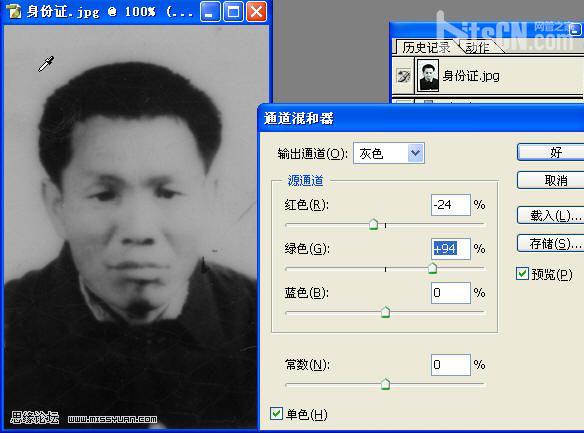Image resolution: width=584 pixels, height=433 pixels.
Task: Click the 身份证.jpg snapshot name in History panel
Action: pos(471,76)
